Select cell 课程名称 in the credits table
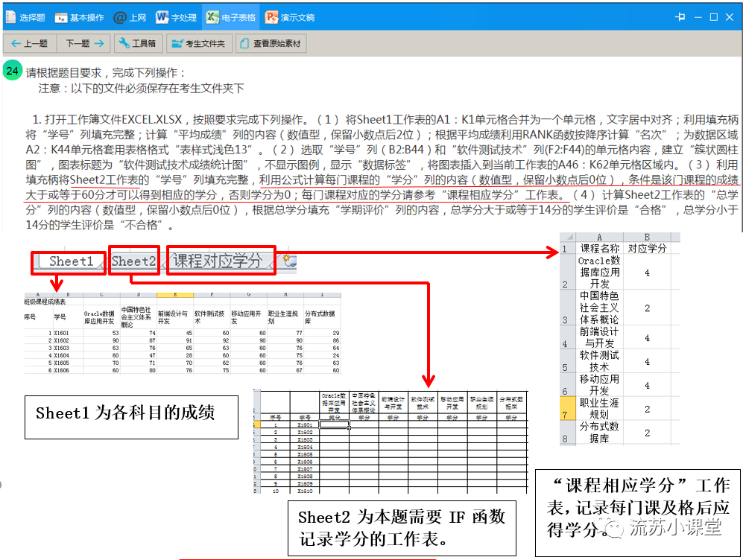Screen dimensions: 746x560 click(599, 248)
